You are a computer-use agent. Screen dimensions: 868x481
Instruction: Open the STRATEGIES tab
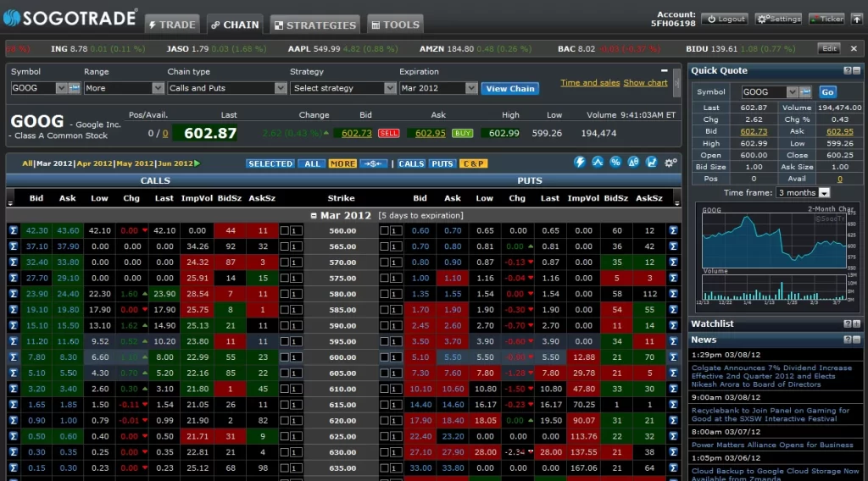pos(315,25)
